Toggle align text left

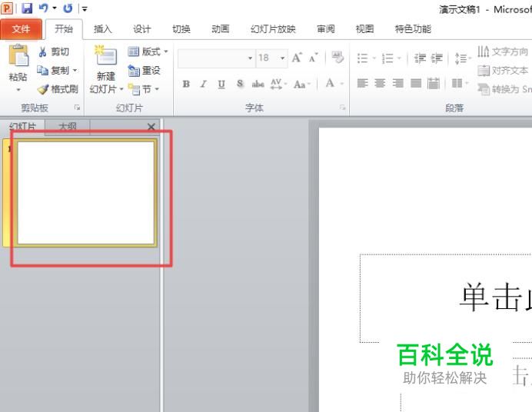(362, 83)
